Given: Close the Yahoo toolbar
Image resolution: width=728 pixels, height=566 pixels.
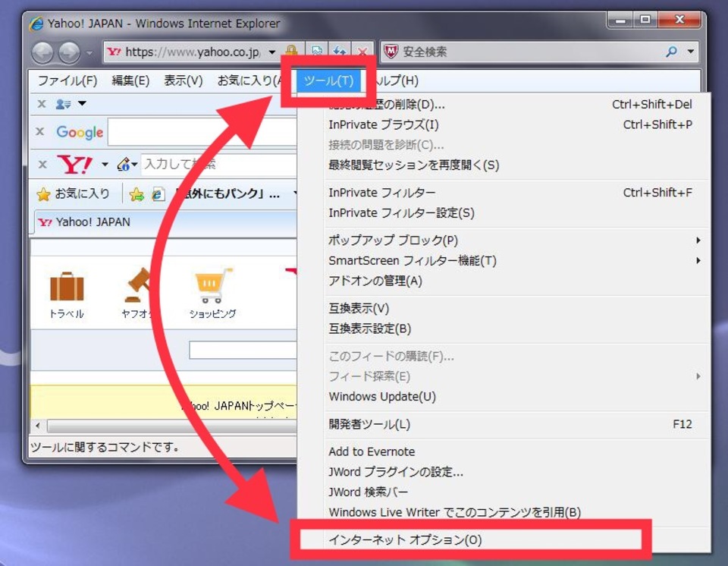Looking at the screenshot, I should click(x=42, y=164).
